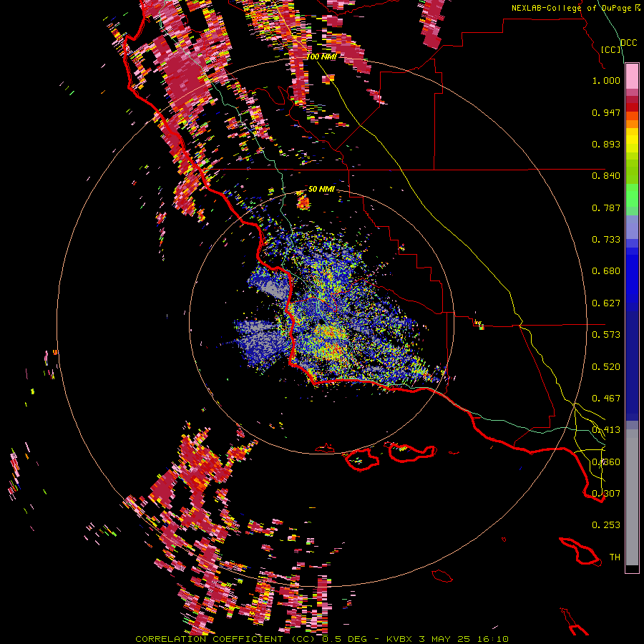Click the 0.733 scale value

pos(606,240)
